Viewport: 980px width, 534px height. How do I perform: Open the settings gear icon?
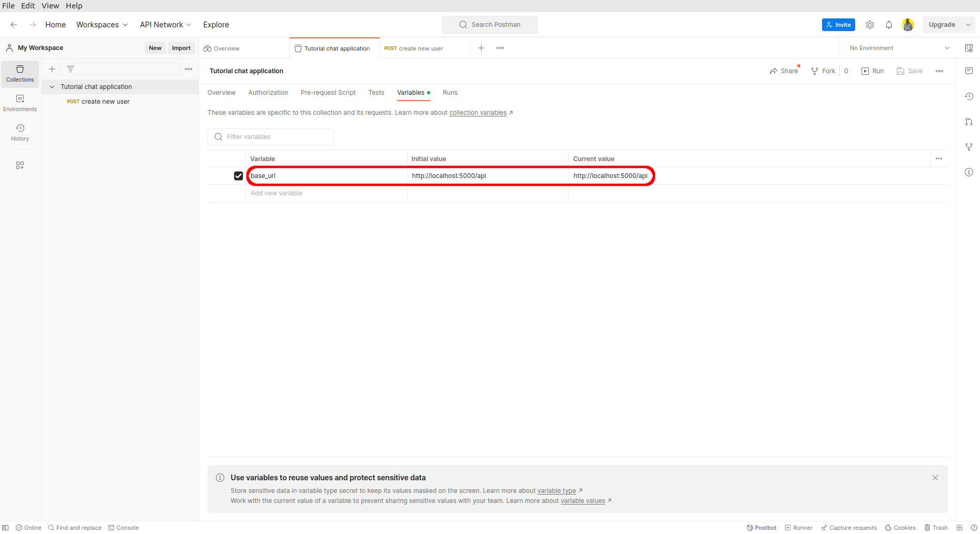coord(870,25)
